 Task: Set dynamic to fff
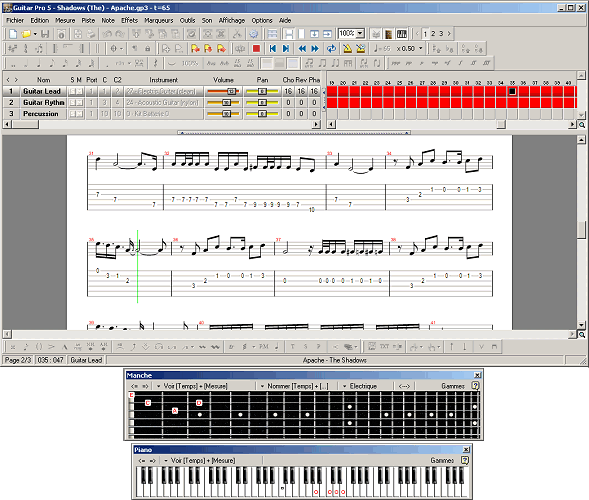pos(486,63)
